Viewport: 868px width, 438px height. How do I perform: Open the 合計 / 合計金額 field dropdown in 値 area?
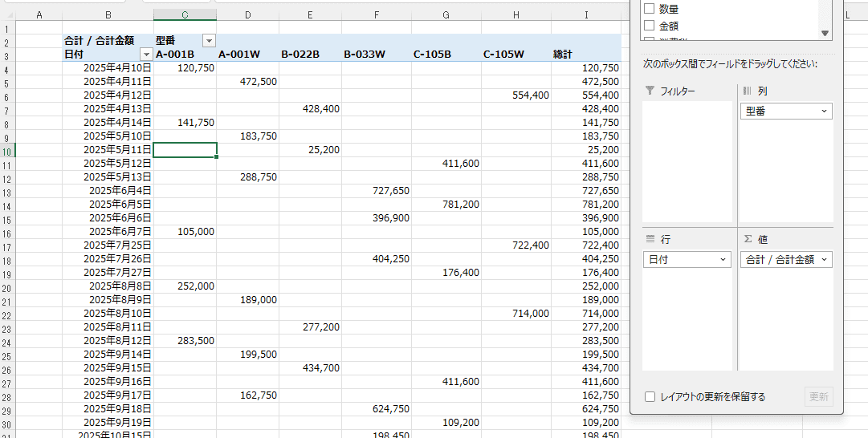point(824,259)
